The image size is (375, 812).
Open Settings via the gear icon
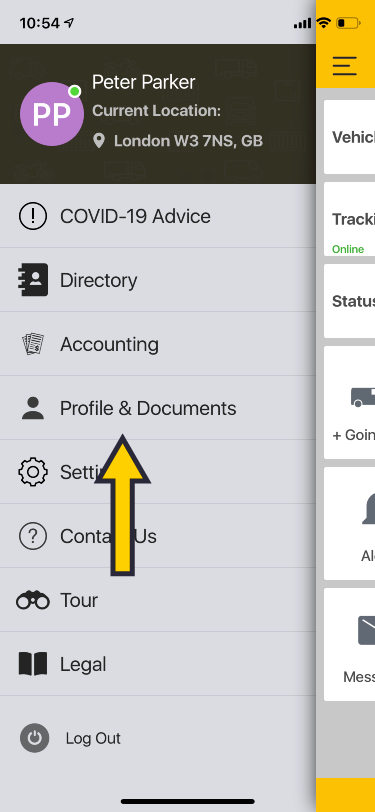[33, 472]
